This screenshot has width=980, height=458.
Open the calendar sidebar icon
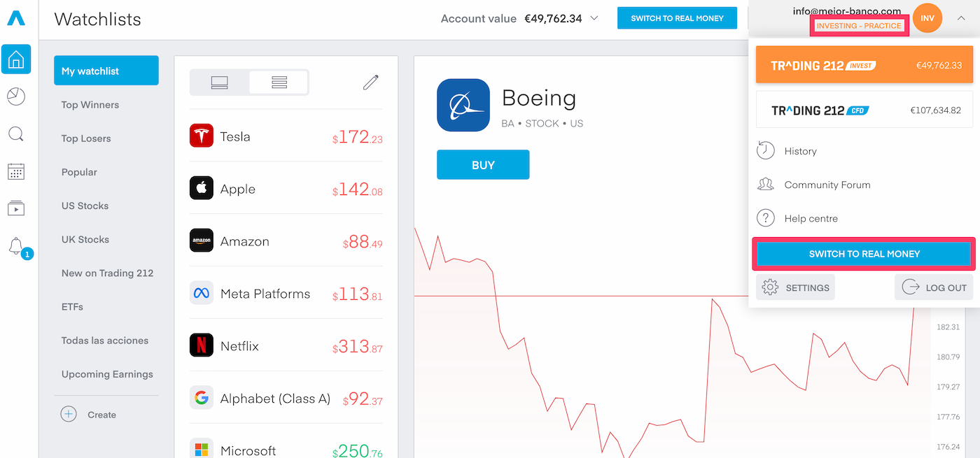pos(16,171)
